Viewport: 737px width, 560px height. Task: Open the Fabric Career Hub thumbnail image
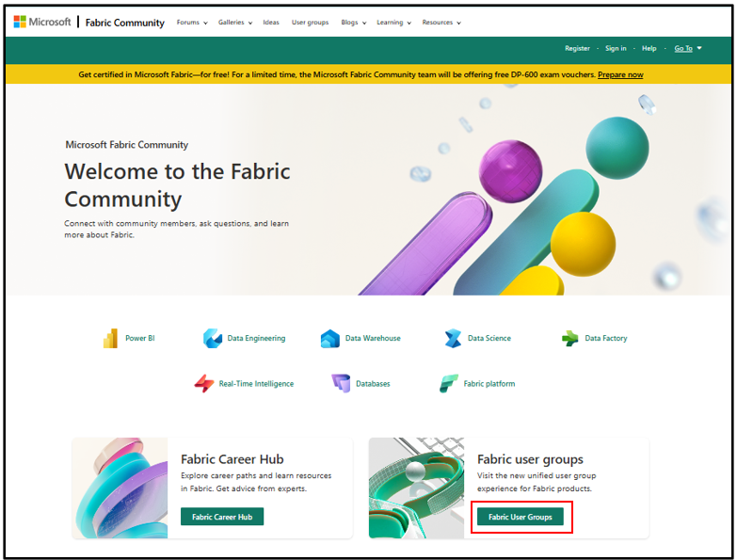click(120, 488)
